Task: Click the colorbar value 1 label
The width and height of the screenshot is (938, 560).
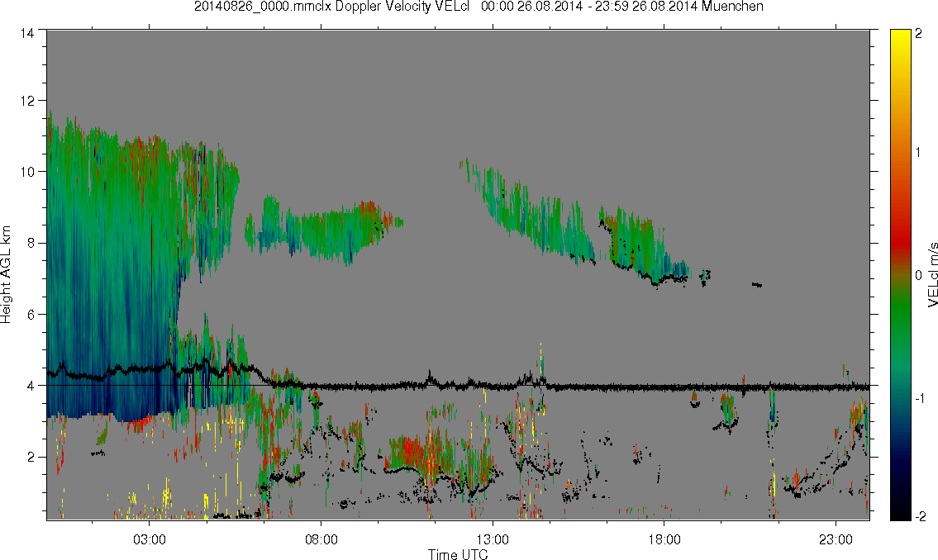Action: (919, 153)
